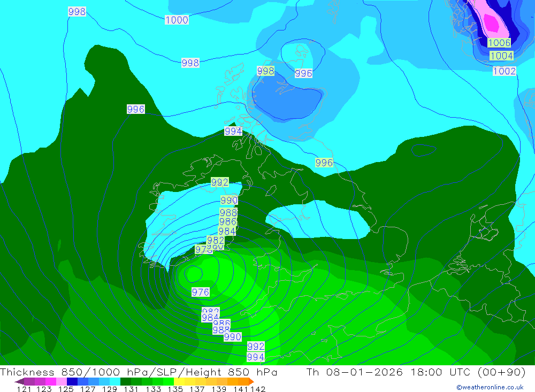Click the 976 label below the low centre
Image resolution: width=535 pixels, height=392 pixels.
click(201, 292)
